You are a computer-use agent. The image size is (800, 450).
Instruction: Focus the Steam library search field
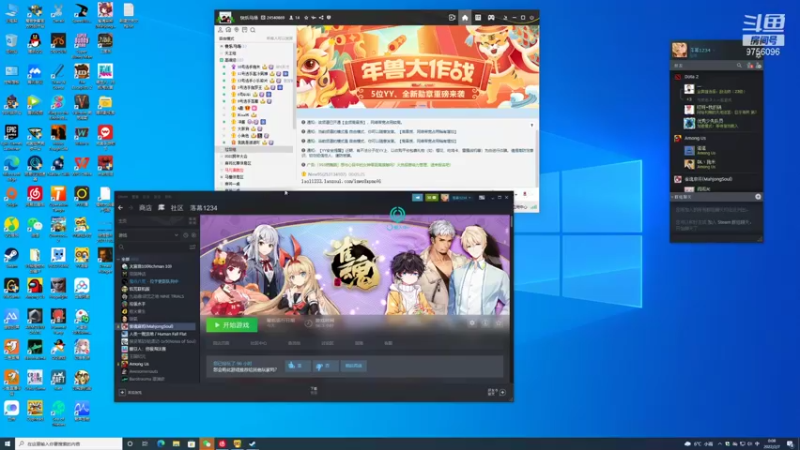click(152, 247)
